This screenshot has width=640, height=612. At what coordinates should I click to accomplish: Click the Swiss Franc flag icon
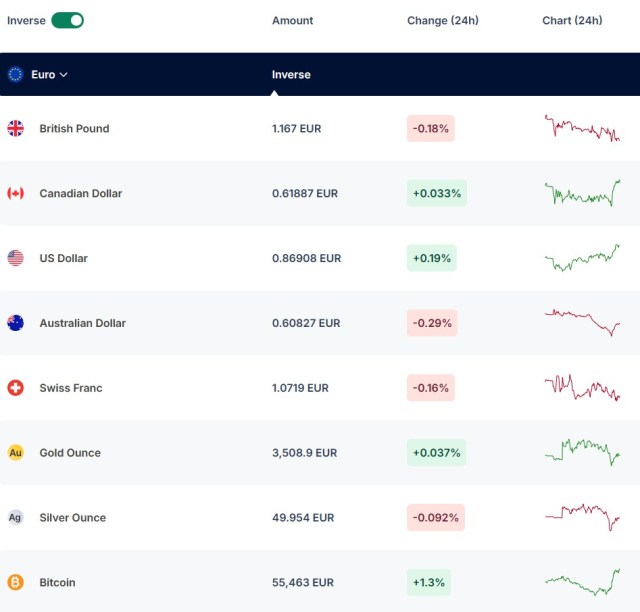[x=16, y=388]
